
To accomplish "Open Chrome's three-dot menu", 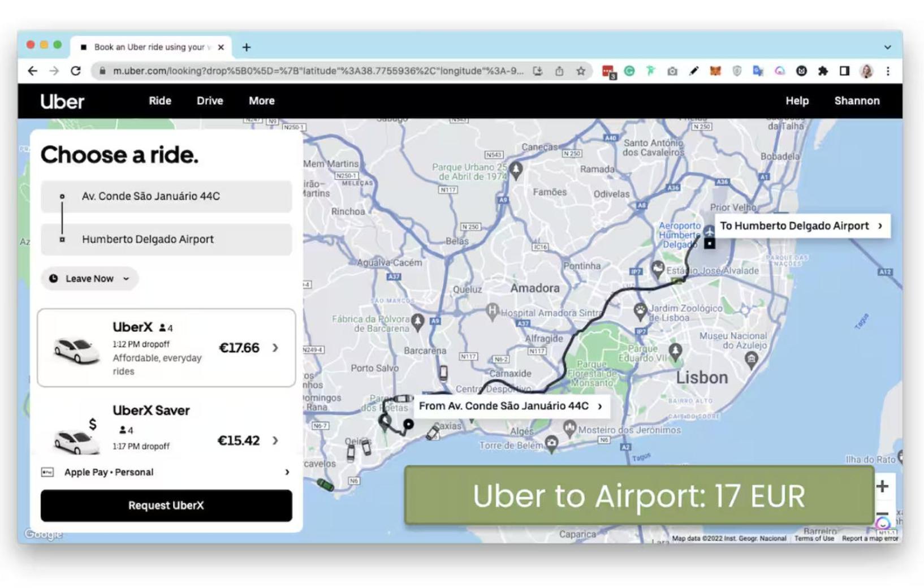I will coord(888,71).
